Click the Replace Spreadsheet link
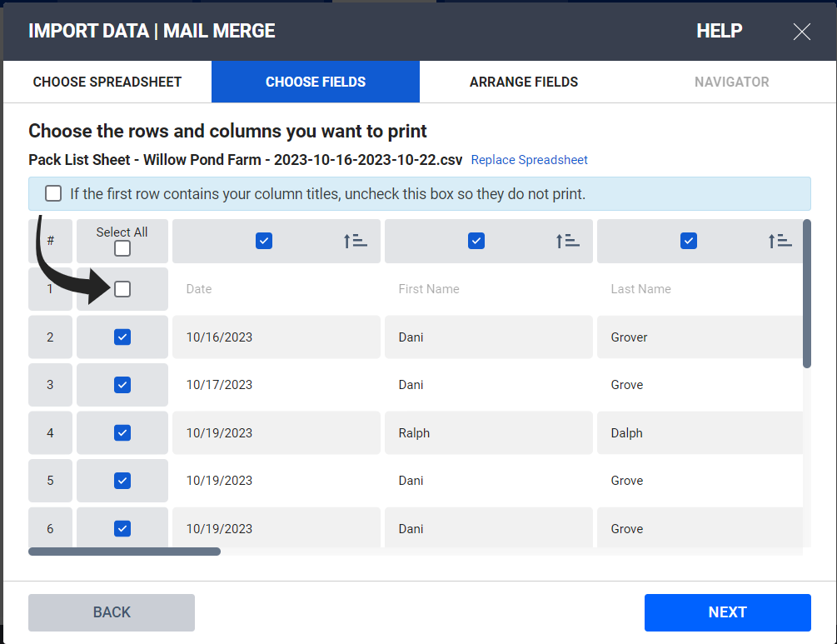 [529, 160]
